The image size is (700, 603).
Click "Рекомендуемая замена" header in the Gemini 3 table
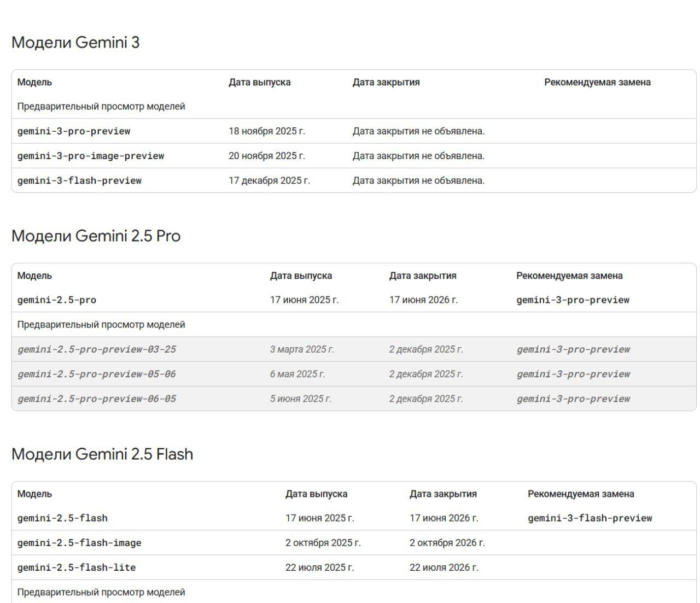[x=597, y=82]
